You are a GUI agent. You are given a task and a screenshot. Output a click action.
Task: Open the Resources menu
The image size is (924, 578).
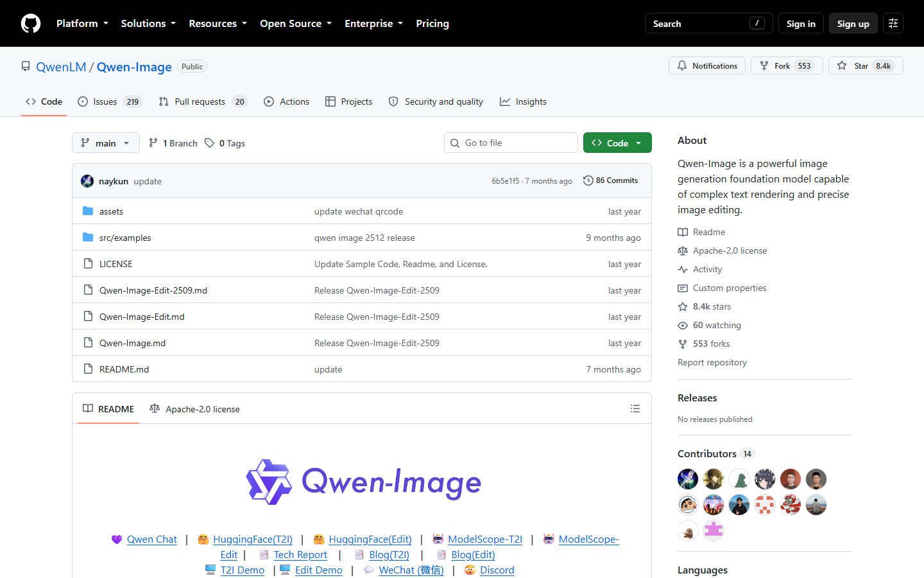point(218,23)
